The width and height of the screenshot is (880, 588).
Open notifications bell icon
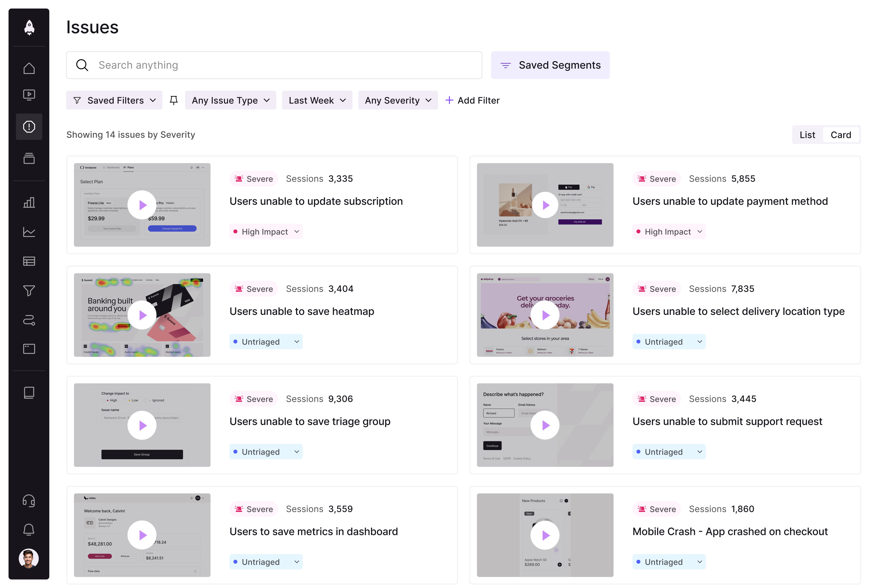point(29,529)
